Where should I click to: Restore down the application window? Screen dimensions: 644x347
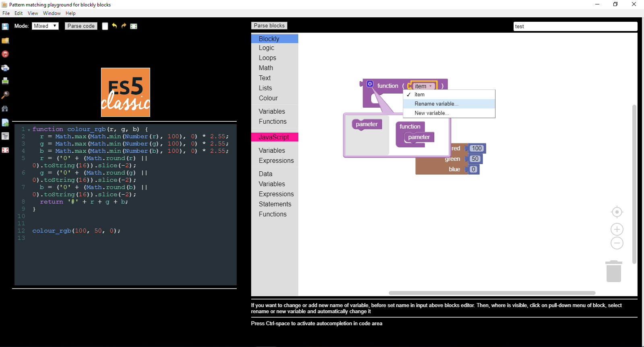click(615, 4)
